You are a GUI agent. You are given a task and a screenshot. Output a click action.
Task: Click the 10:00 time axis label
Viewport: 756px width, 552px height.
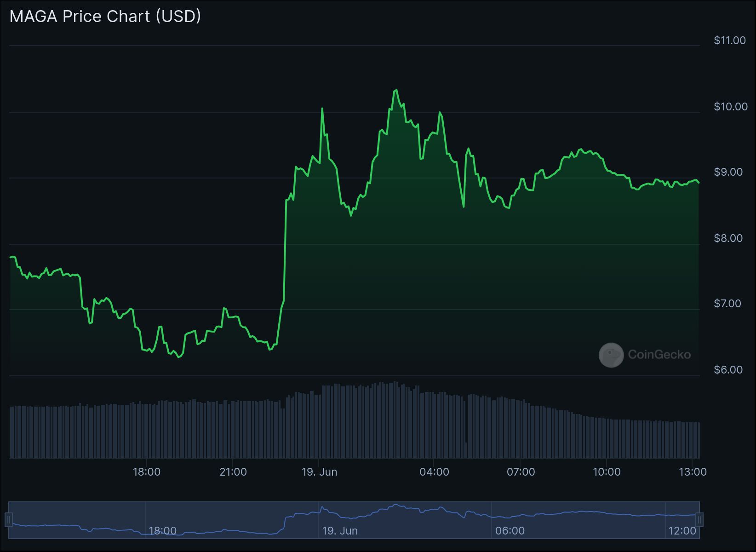pos(607,472)
